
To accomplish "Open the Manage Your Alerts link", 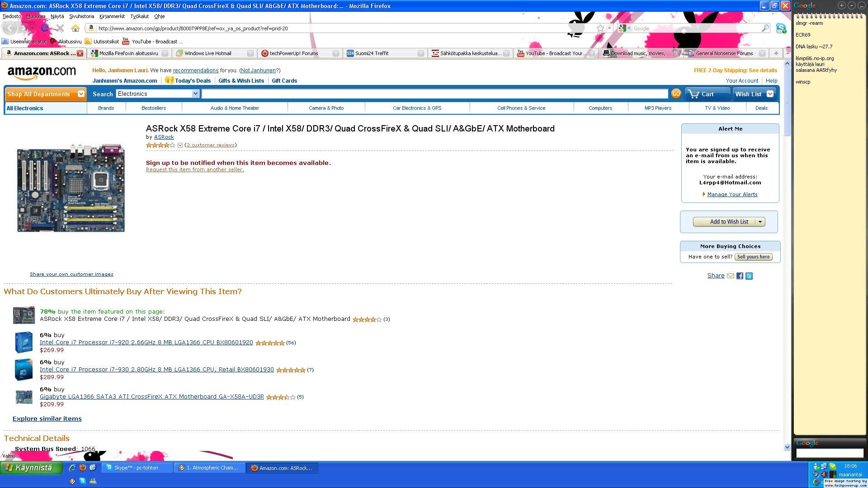I will (x=732, y=194).
